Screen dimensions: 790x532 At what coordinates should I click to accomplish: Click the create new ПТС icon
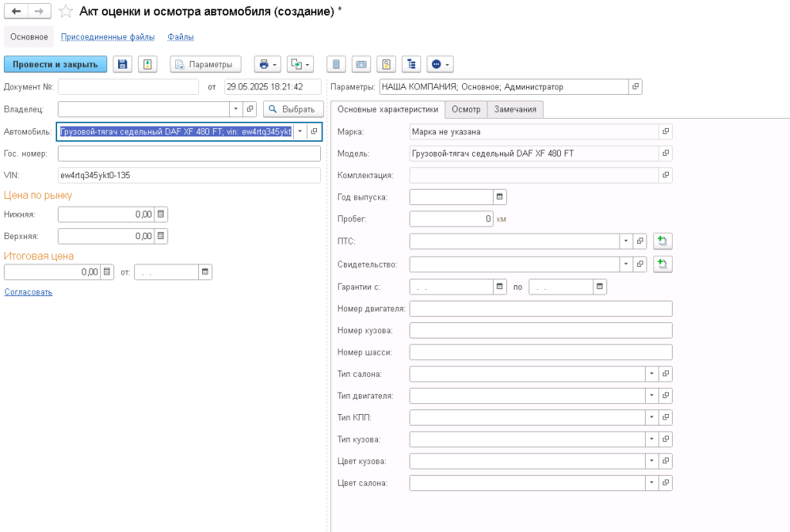point(663,241)
